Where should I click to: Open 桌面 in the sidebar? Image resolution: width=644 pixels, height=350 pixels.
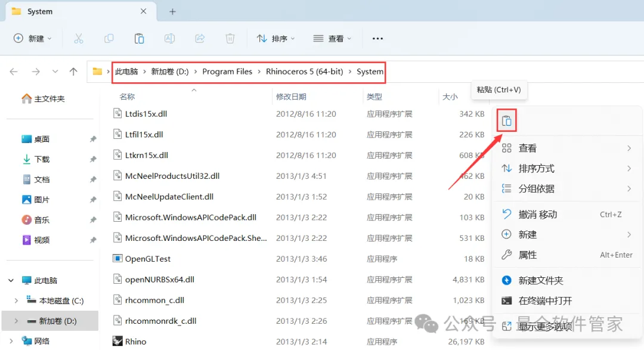pos(35,140)
